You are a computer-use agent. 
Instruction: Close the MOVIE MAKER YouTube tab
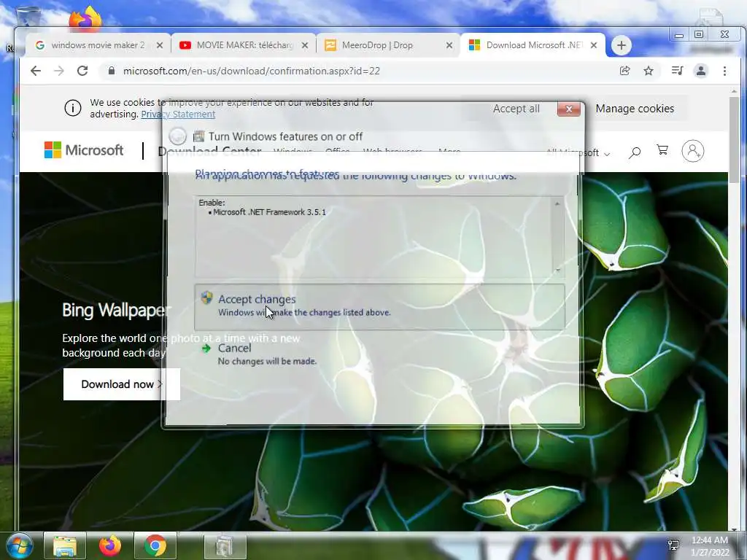point(305,45)
